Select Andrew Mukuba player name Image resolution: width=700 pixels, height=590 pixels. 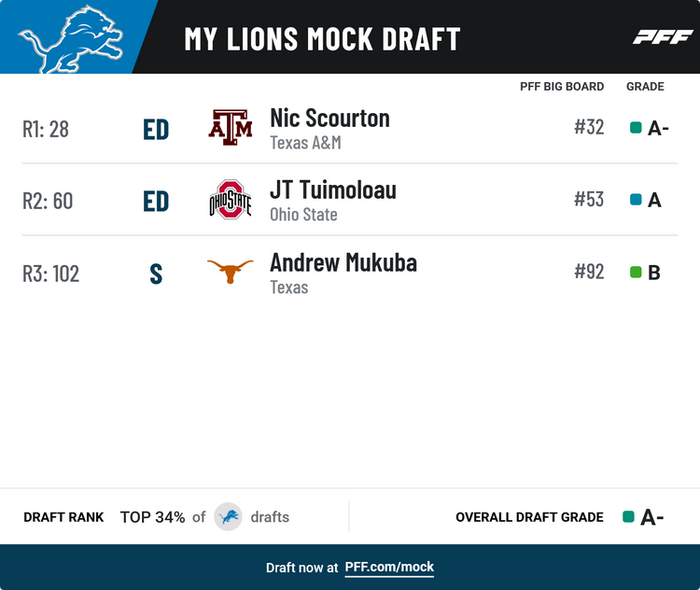pyautogui.click(x=343, y=262)
